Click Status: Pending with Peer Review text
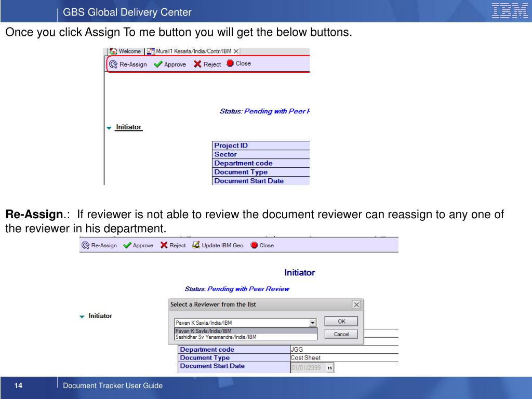The width and height of the screenshot is (532, 399). 237,289
